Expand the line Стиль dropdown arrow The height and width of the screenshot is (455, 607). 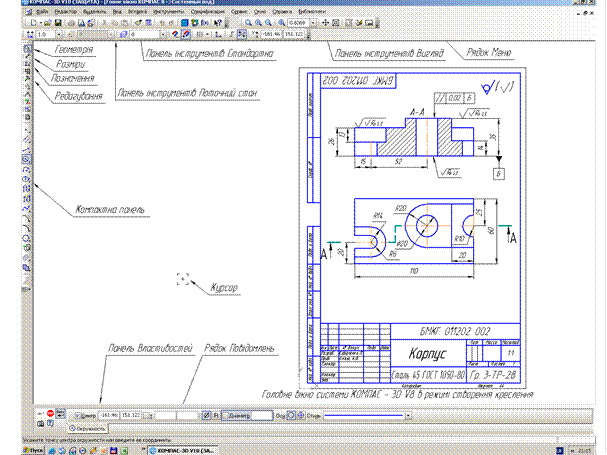tap(408, 416)
